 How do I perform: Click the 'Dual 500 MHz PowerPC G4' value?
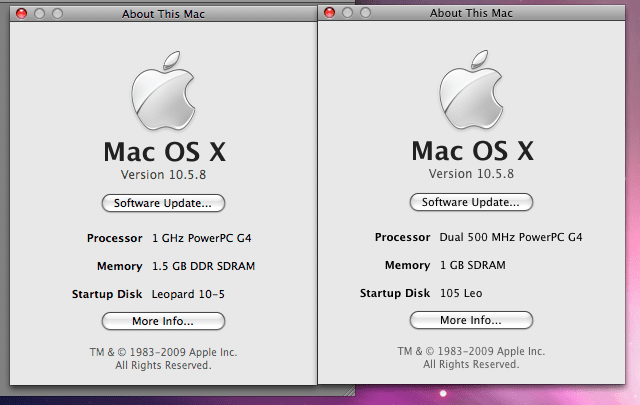[511, 237]
